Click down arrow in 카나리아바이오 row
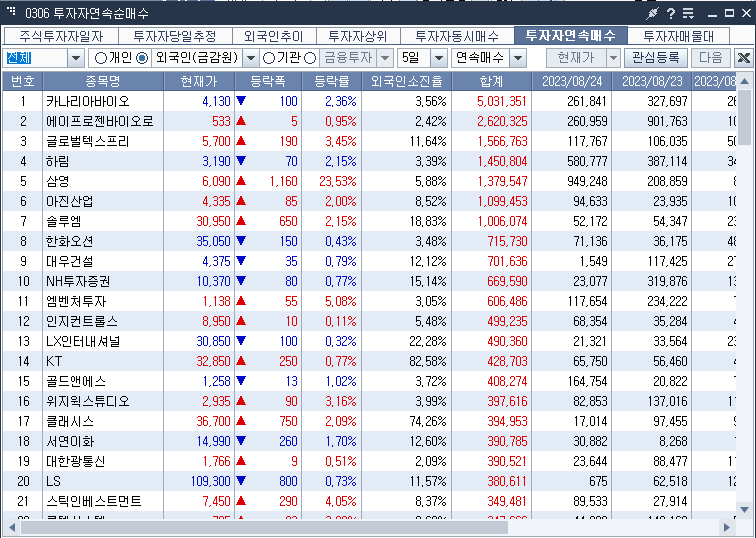The image size is (756, 538). (x=241, y=101)
